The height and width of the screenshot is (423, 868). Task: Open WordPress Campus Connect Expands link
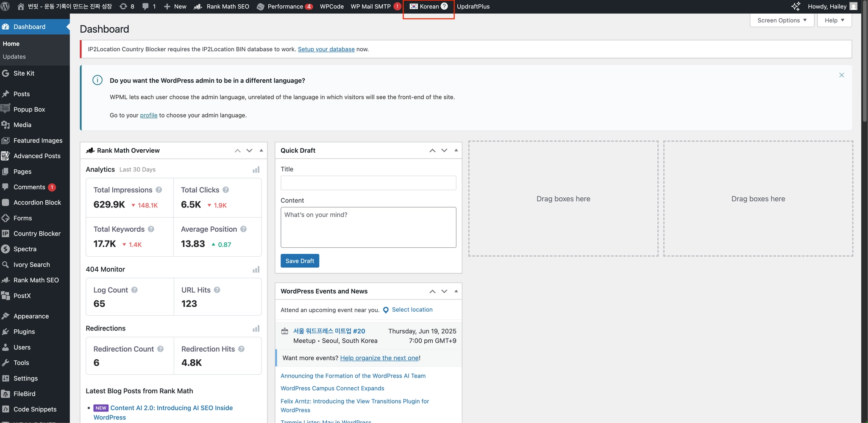[x=332, y=388]
